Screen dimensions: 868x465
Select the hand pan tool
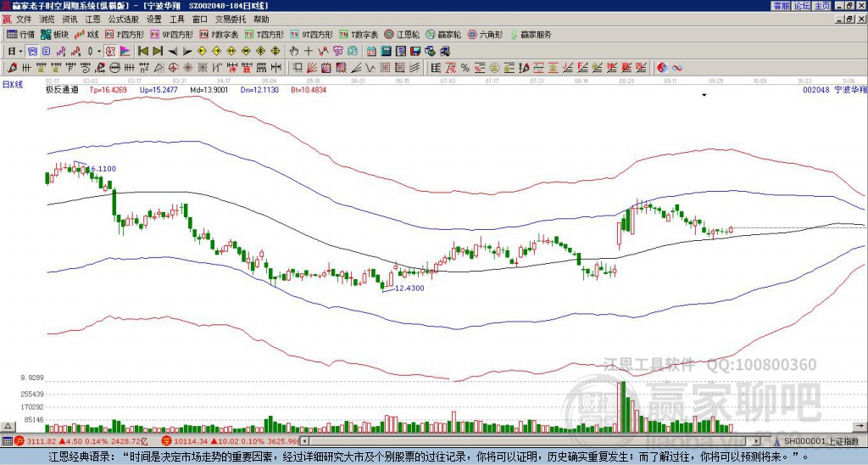293,51
